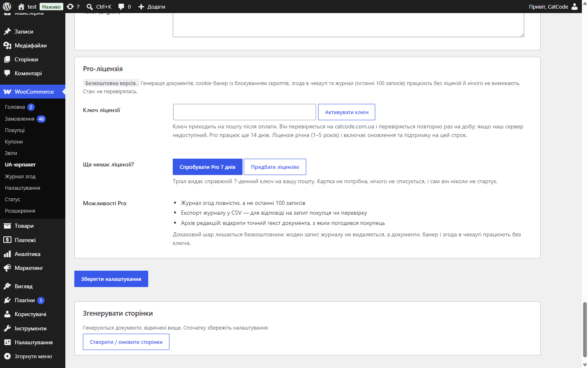Select the WooCommerce menu heading
Image resolution: width=588 pixels, height=368 pixels.
(x=33, y=92)
